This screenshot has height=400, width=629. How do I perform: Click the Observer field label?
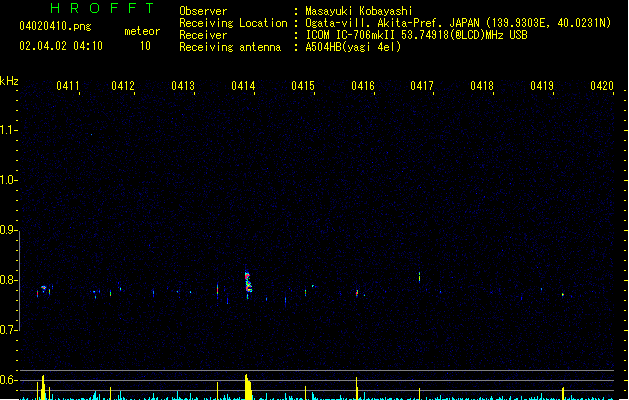point(203,11)
